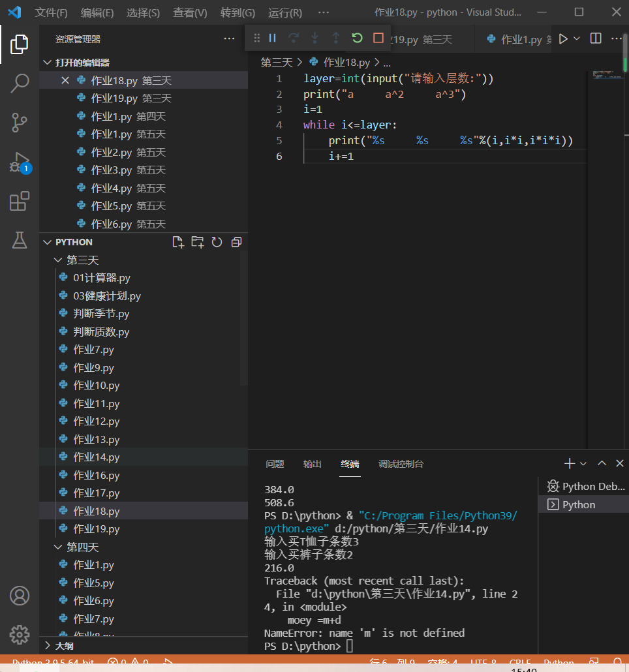Open 判断季节.py in file tree
The image size is (629, 672).
tap(144, 314)
